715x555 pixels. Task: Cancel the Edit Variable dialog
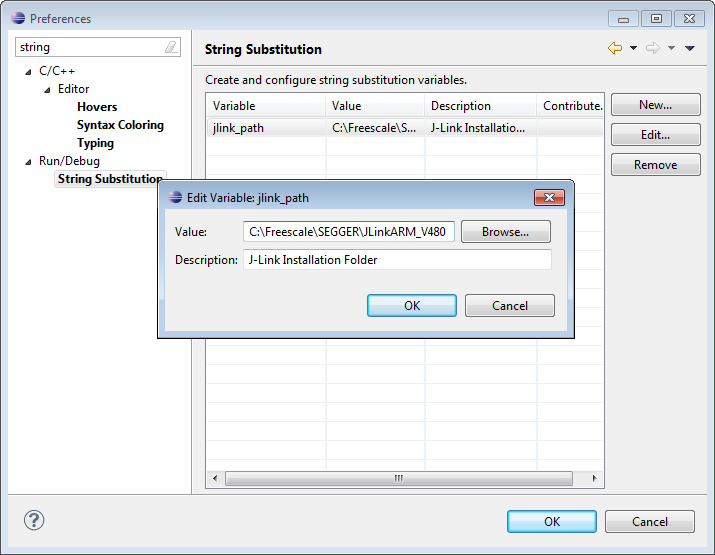509,306
